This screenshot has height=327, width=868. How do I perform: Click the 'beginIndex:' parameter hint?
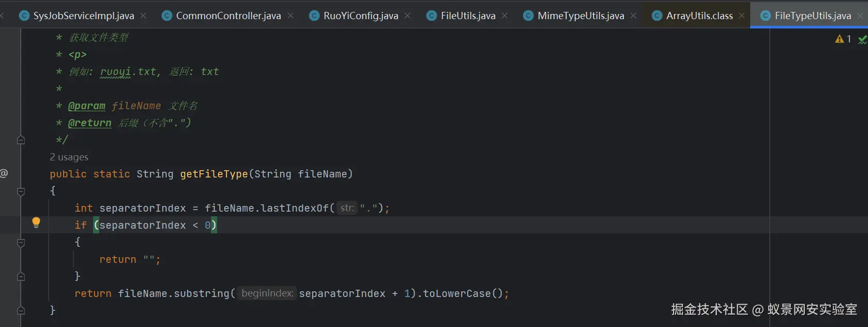pyautogui.click(x=267, y=293)
